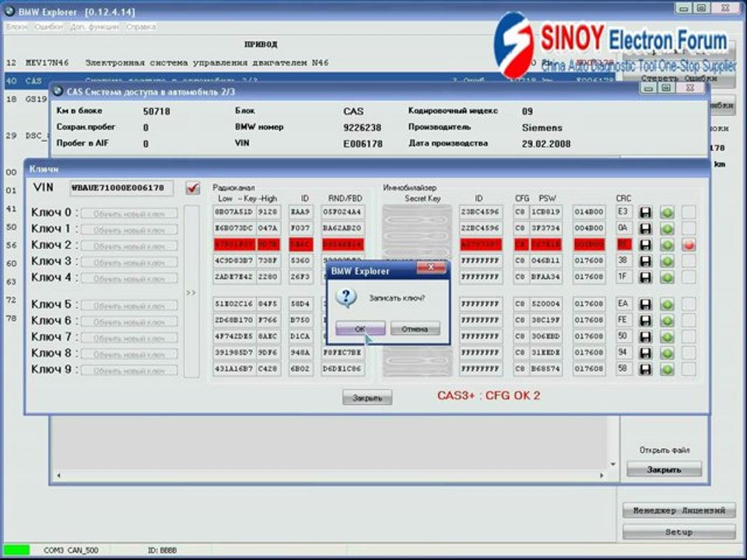This screenshot has height=560, width=747.
Task: Click the VIN field WBAUE71000E006178
Action: click(121, 188)
